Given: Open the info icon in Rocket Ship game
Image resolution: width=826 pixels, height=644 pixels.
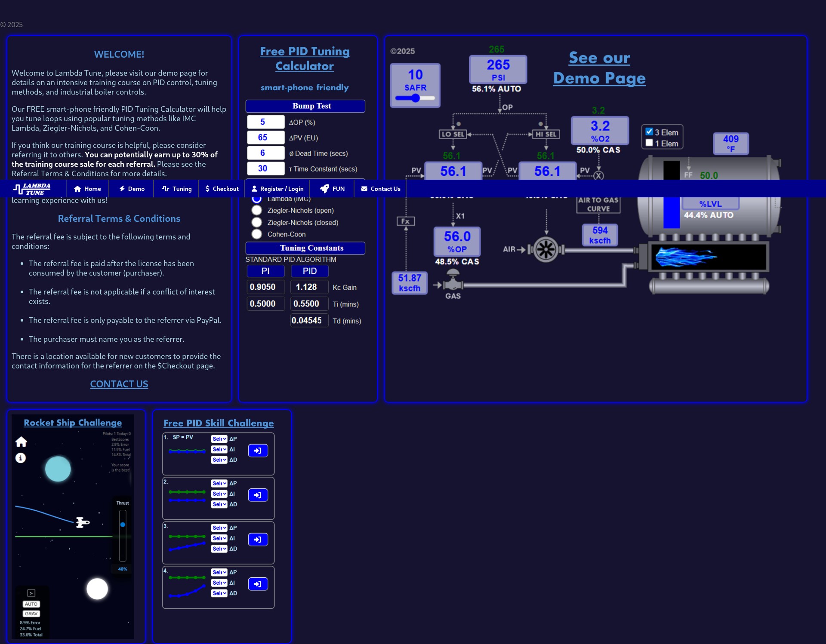Looking at the screenshot, I should [21, 458].
